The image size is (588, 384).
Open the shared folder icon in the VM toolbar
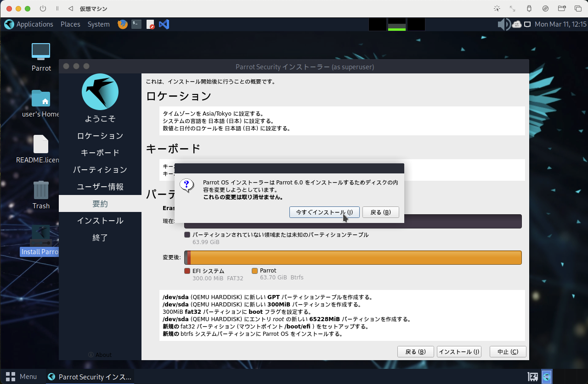[x=561, y=9]
